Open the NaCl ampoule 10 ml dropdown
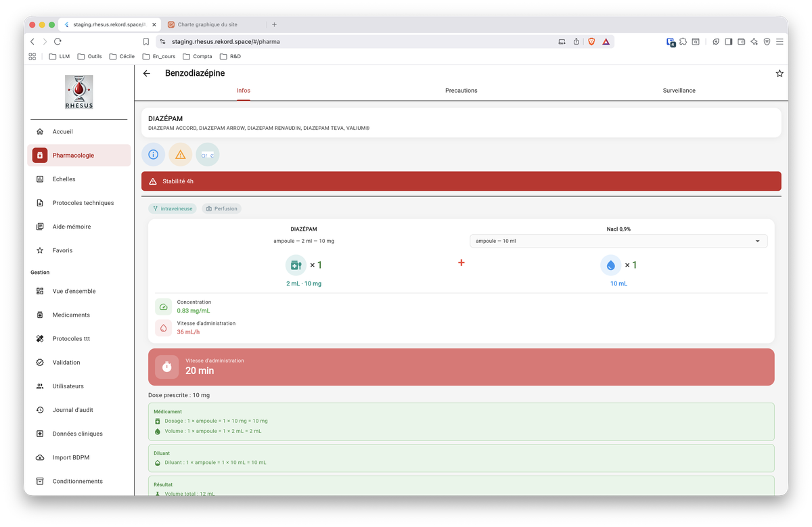This screenshot has width=812, height=527. (618, 241)
